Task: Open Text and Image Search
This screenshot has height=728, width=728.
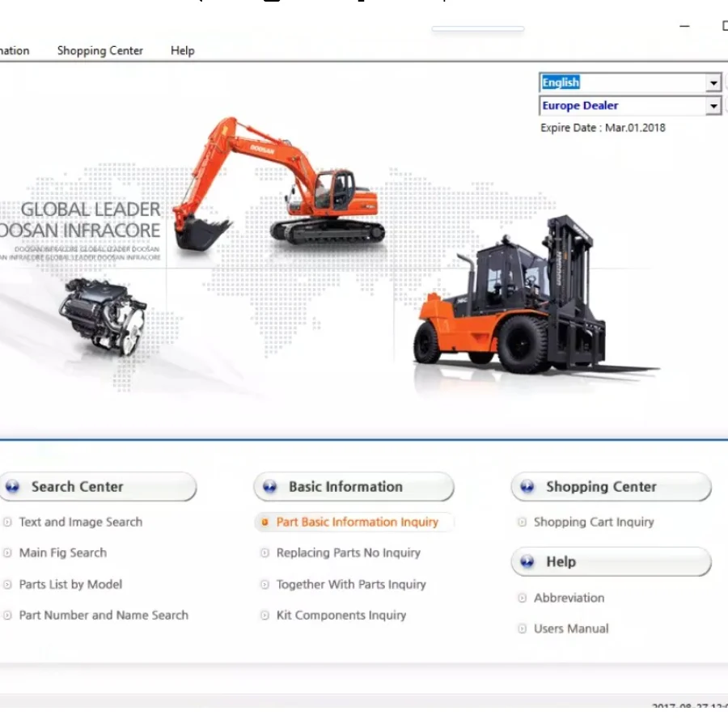Action: click(x=81, y=522)
